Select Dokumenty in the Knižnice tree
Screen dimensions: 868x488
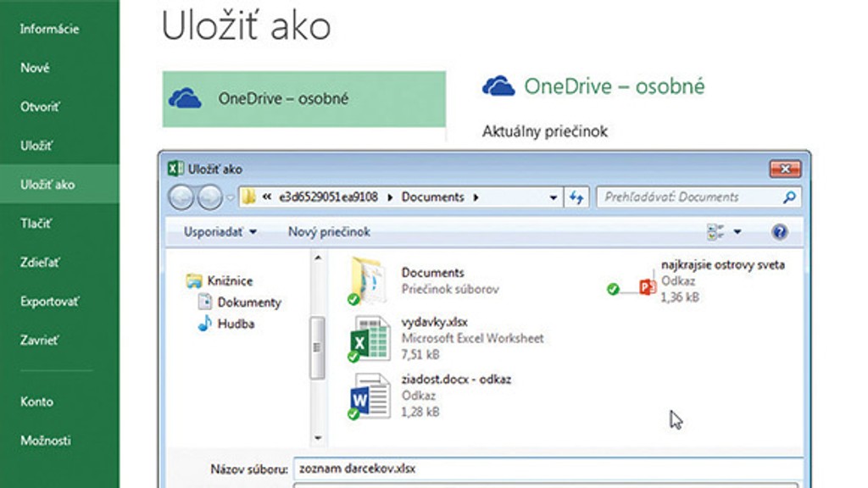pyautogui.click(x=248, y=302)
